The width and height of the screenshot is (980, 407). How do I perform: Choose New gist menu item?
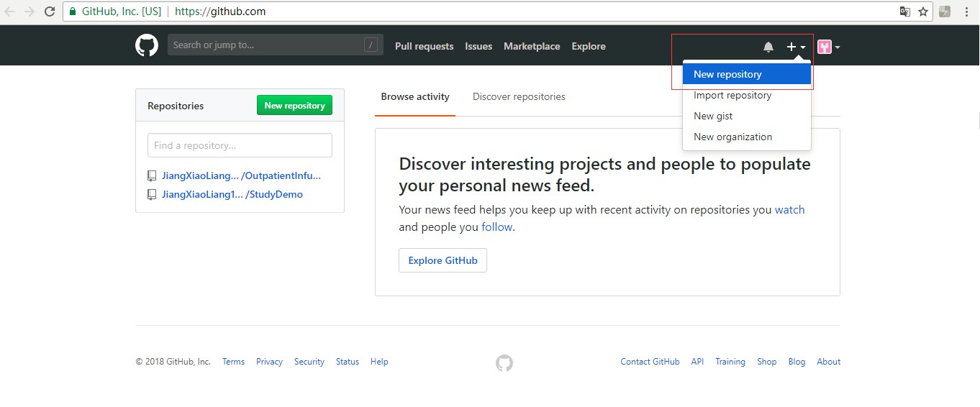click(747, 116)
